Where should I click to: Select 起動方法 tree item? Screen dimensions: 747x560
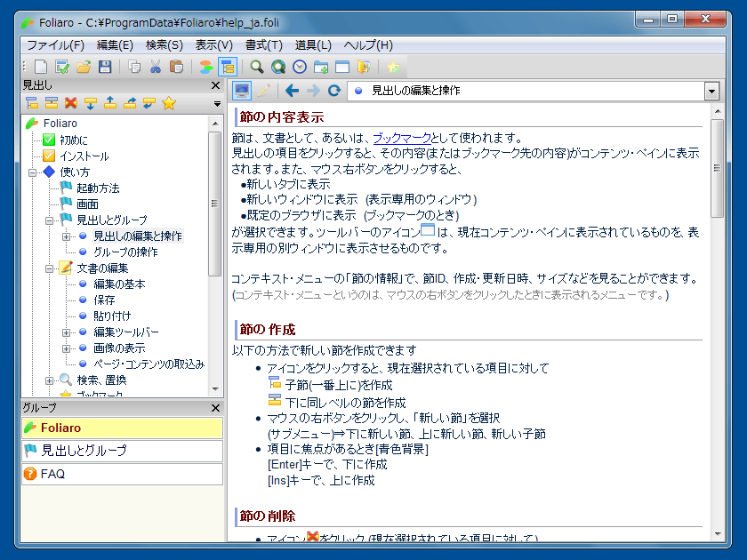(98, 188)
